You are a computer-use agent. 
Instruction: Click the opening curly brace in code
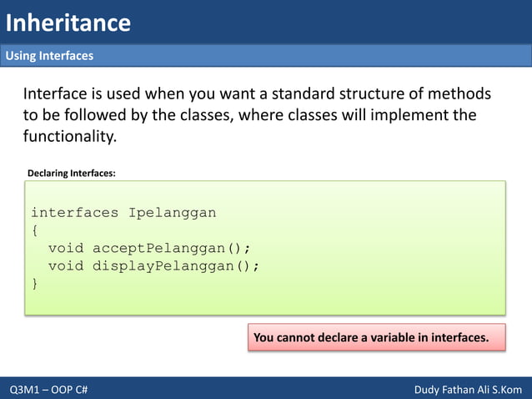coord(34,230)
